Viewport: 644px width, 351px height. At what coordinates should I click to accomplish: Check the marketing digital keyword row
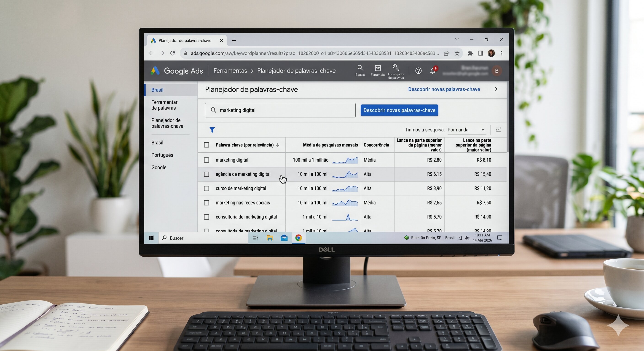(207, 160)
